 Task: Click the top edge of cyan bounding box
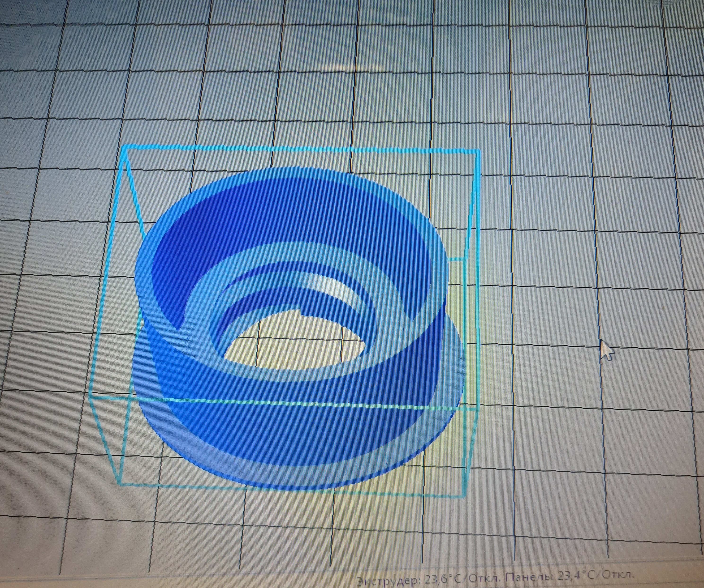coord(302,149)
